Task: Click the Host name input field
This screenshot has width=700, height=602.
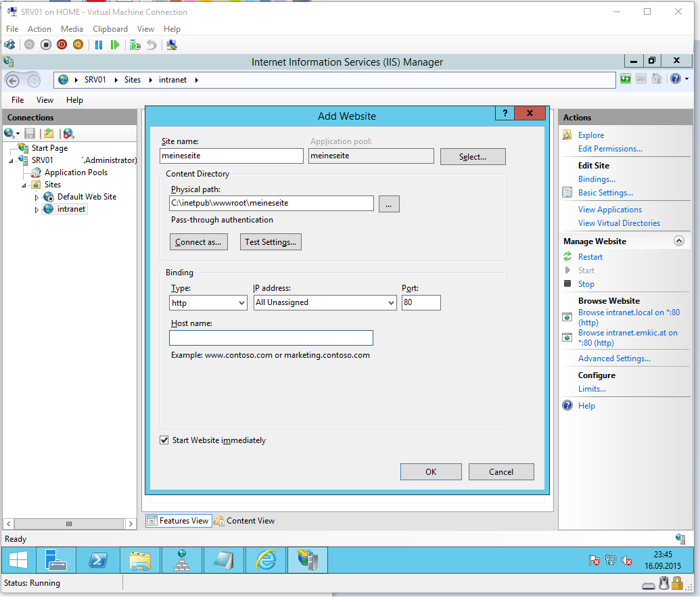Action: tap(271, 338)
